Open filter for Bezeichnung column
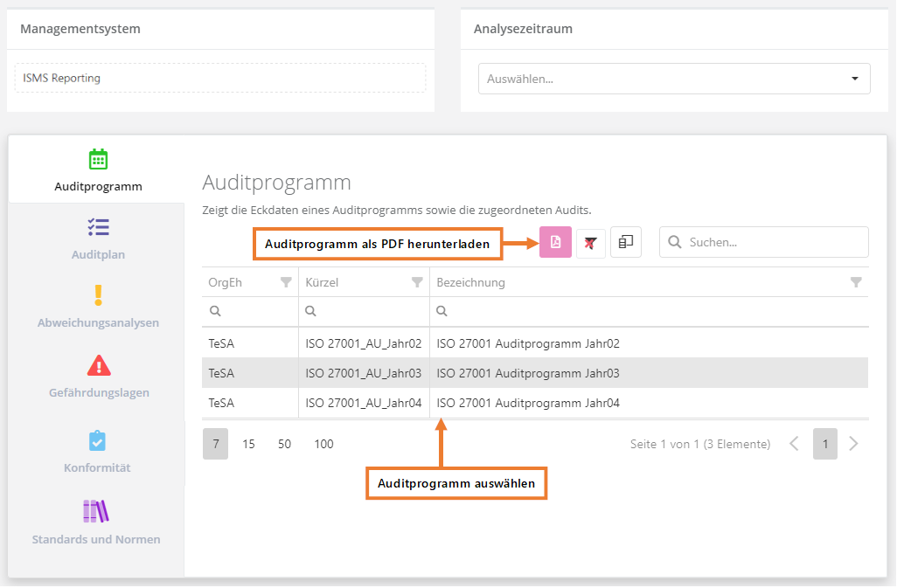The height and width of the screenshot is (588, 897). [856, 282]
